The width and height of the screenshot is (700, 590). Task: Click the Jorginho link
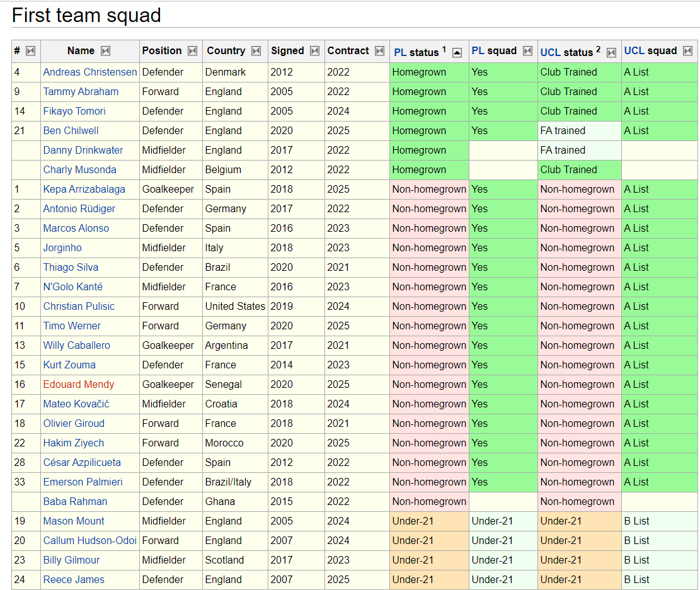coord(62,247)
